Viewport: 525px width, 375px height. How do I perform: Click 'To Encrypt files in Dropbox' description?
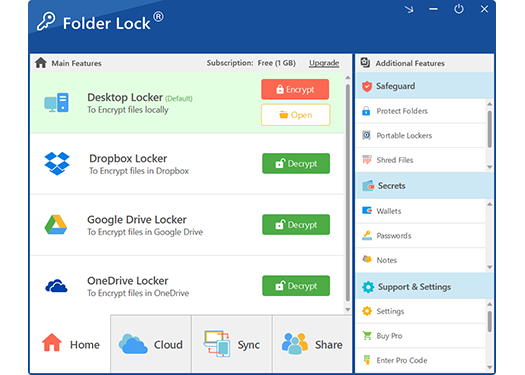139,171
